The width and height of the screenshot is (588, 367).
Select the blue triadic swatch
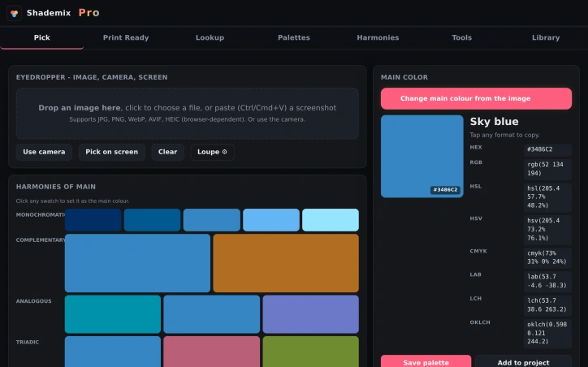pos(113,352)
